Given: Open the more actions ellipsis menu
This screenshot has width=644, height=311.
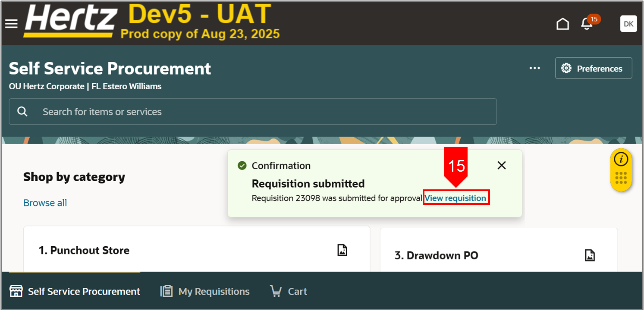Looking at the screenshot, I should [x=535, y=68].
